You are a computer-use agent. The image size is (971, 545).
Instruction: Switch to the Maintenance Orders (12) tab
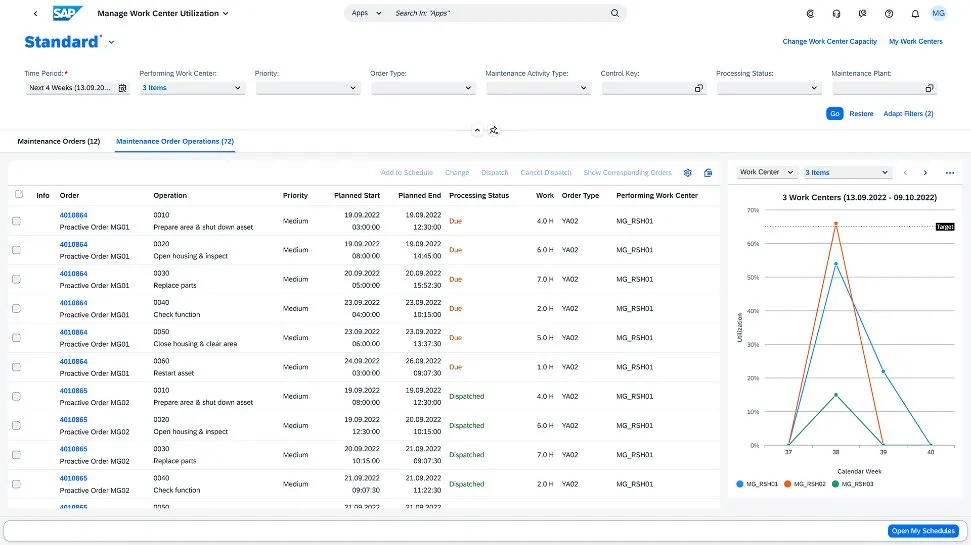(58, 142)
